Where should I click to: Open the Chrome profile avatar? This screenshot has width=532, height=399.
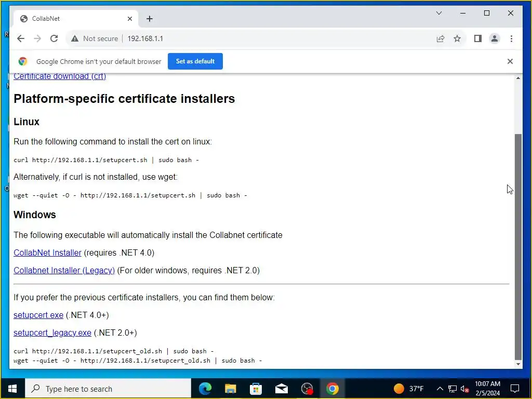495,38
